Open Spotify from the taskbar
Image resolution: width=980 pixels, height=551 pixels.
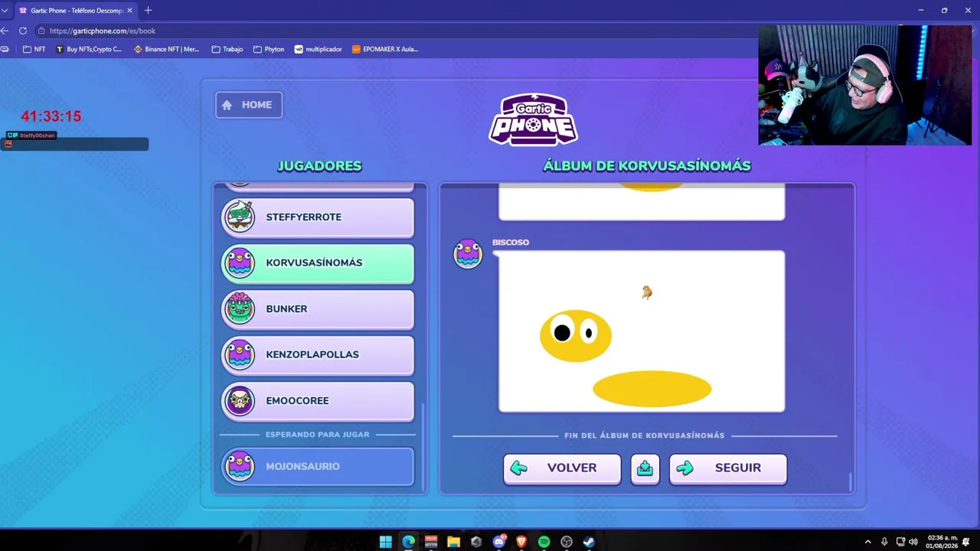click(544, 542)
